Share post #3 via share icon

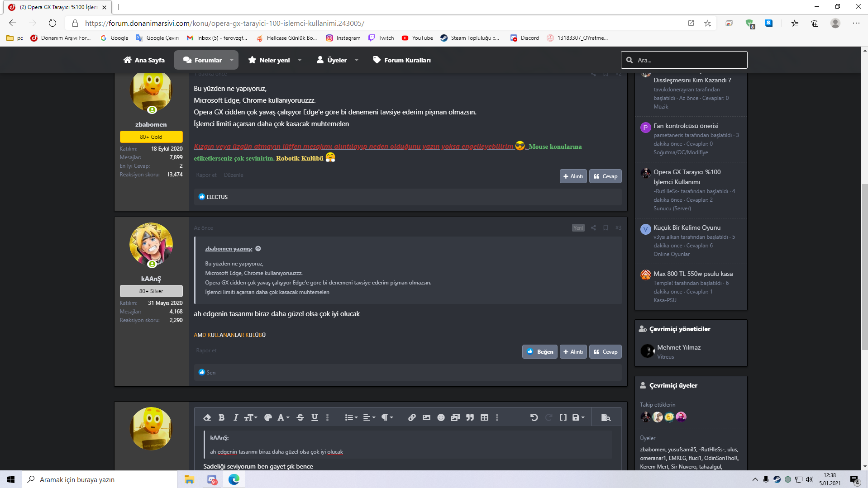click(x=593, y=228)
